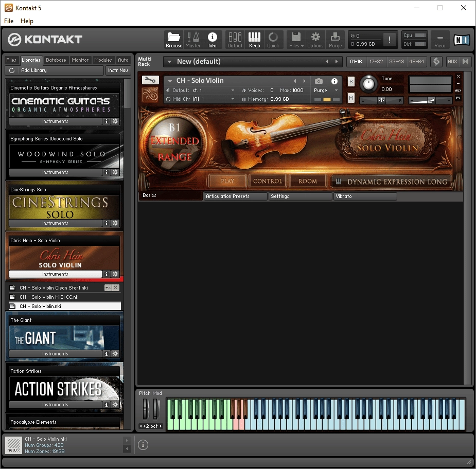Open settings gear for CineStrings Solo library

[x=115, y=223]
